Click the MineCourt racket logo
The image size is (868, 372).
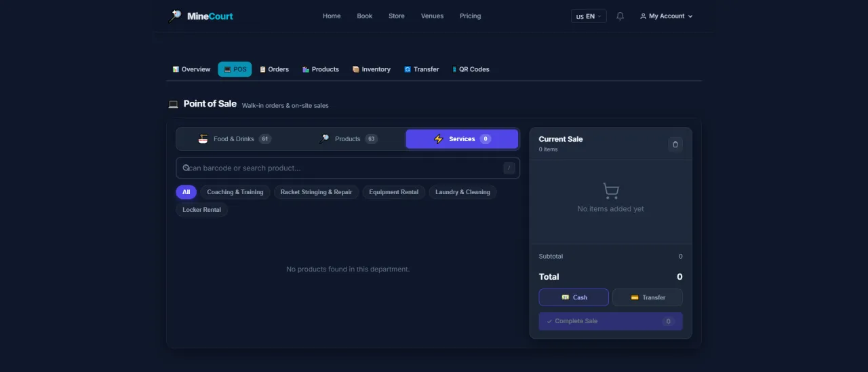point(175,16)
